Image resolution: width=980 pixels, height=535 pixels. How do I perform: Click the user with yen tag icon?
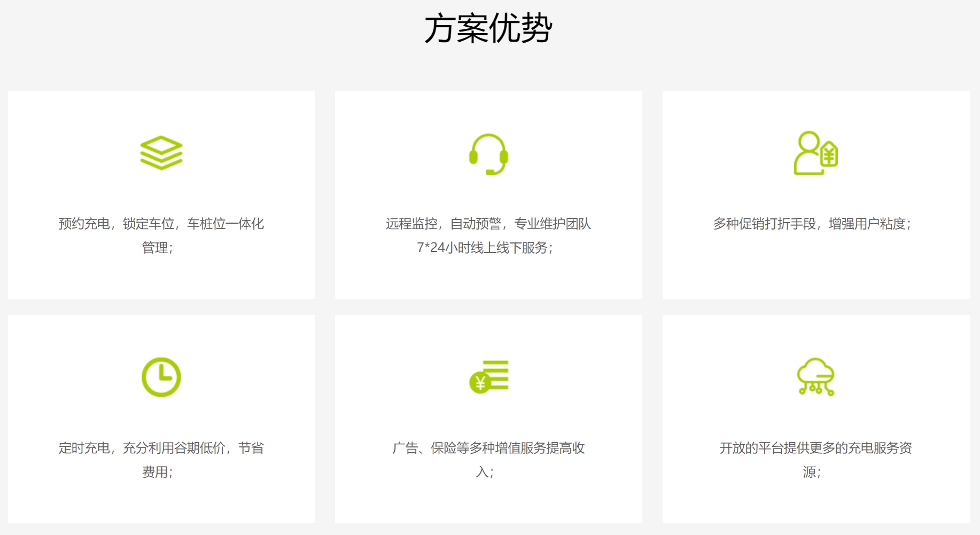click(x=815, y=153)
